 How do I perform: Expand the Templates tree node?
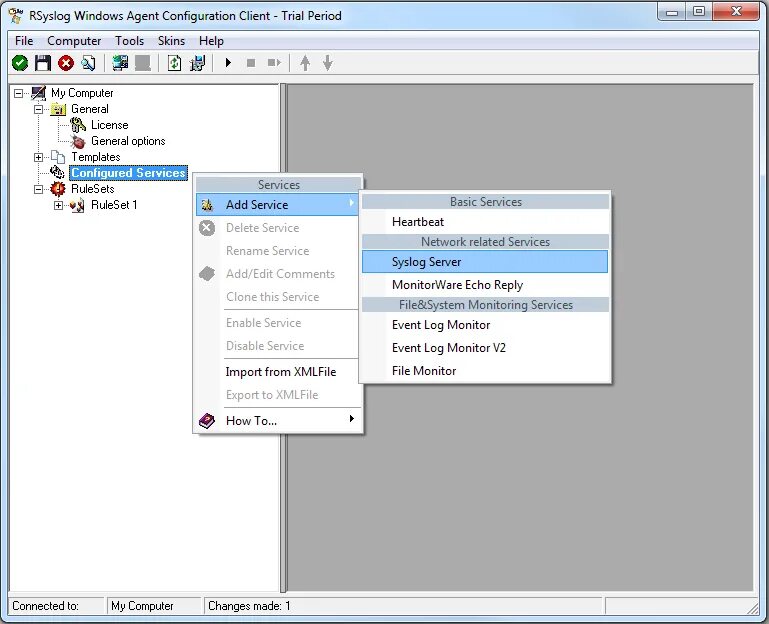[x=38, y=157]
